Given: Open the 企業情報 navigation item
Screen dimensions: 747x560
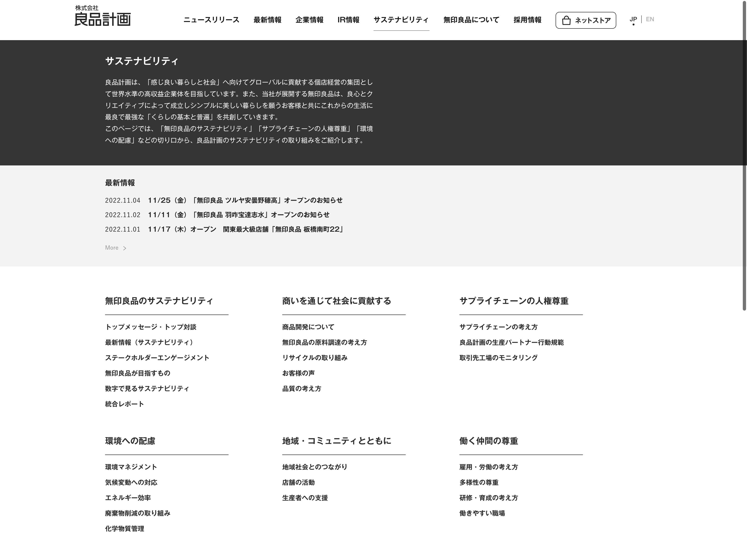Looking at the screenshot, I should point(309,20).
